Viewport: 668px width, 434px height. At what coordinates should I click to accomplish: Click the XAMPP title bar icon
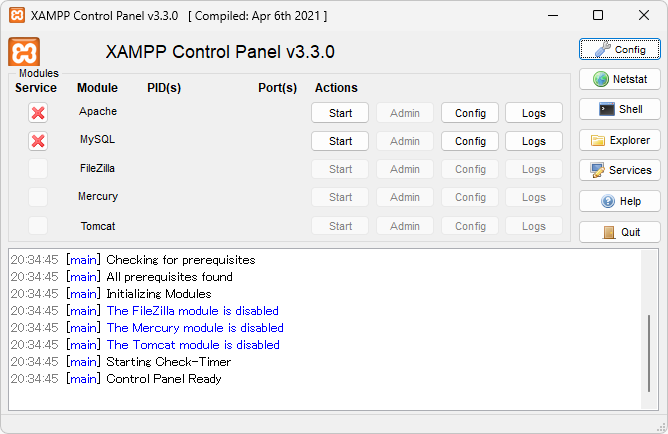click(x=16, y=16)
